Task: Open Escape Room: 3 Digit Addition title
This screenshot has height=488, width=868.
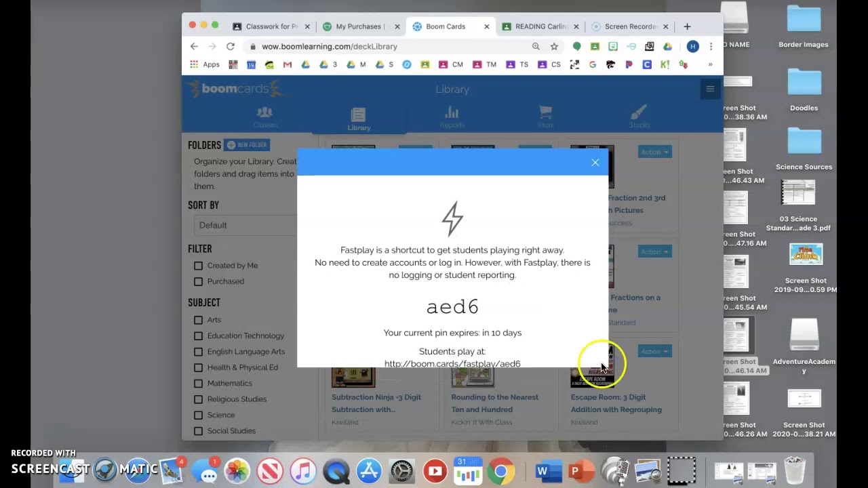Action: [616, 403]
